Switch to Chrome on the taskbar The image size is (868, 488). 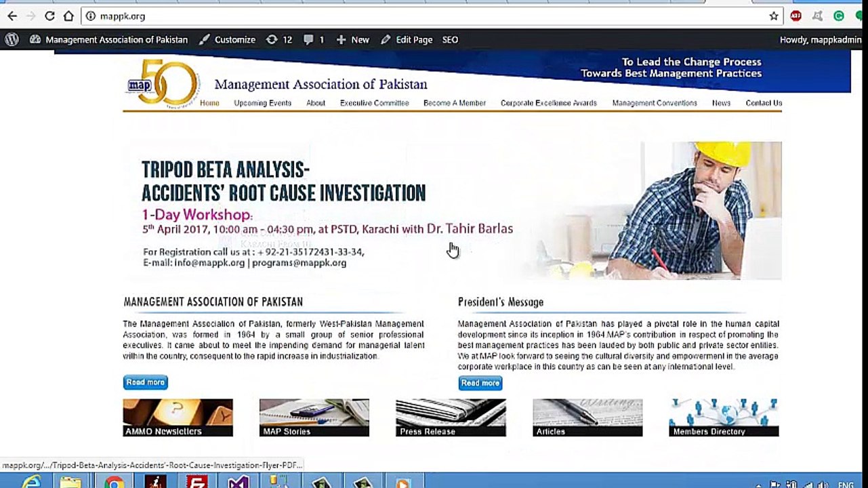point(114,483)
